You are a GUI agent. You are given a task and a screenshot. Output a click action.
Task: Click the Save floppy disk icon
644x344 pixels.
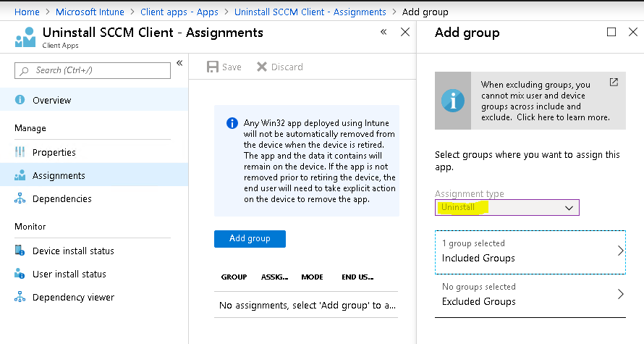click(212, 67)
